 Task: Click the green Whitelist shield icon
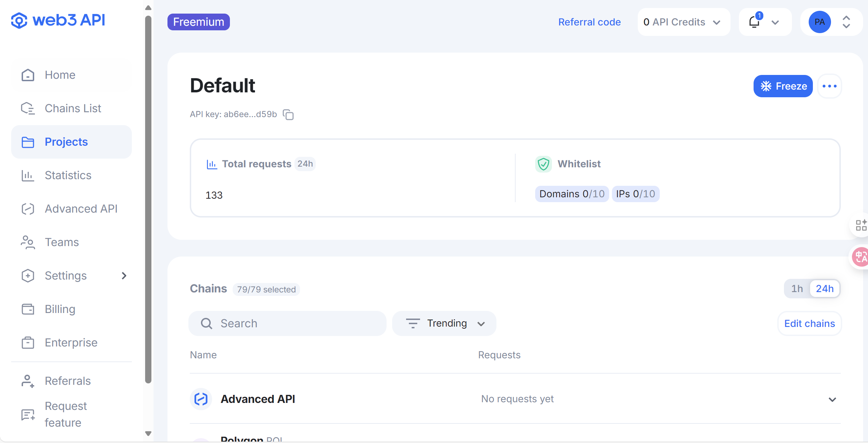click(543, 164)
